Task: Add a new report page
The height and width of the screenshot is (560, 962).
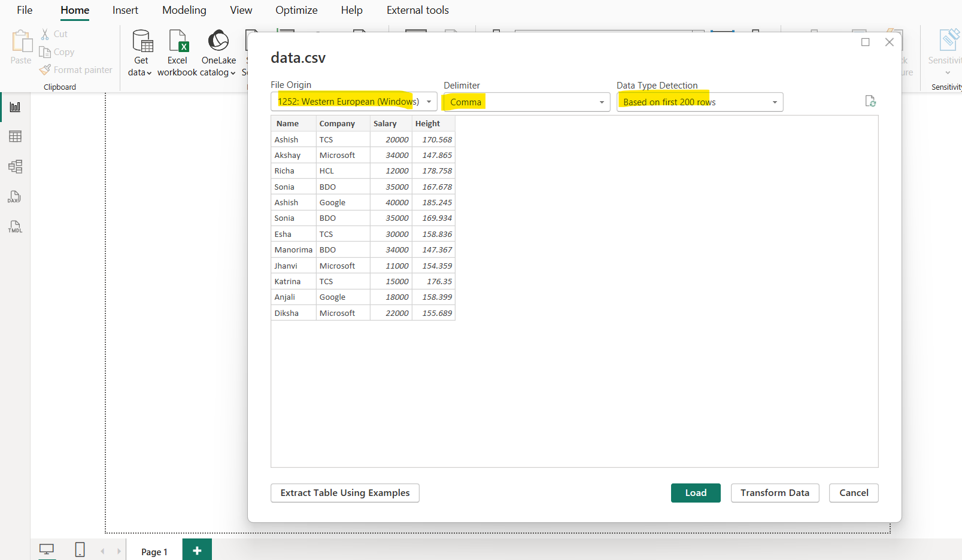Action: tap(197, 549)
